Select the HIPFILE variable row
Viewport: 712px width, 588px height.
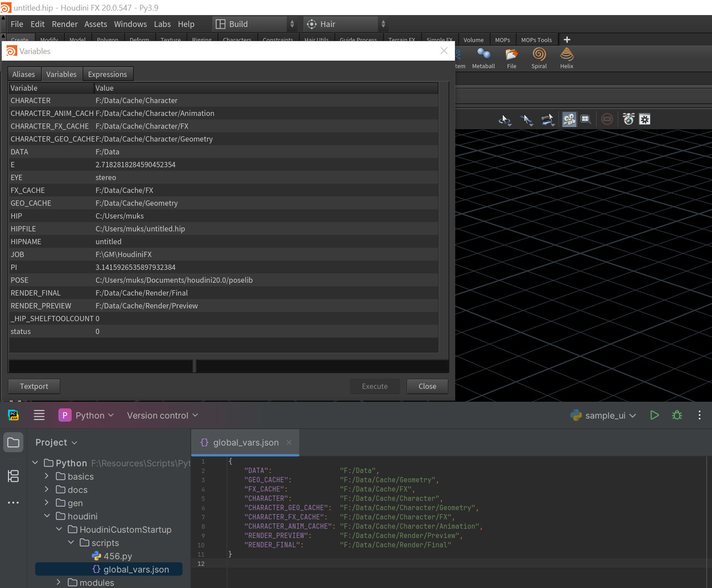(223, 229)
